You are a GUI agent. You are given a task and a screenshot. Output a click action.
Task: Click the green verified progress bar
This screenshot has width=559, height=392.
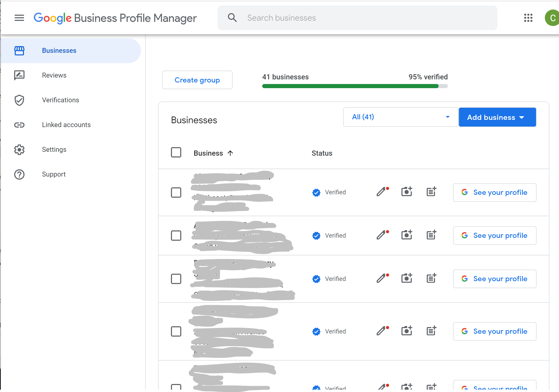click(x=350, y=86)
